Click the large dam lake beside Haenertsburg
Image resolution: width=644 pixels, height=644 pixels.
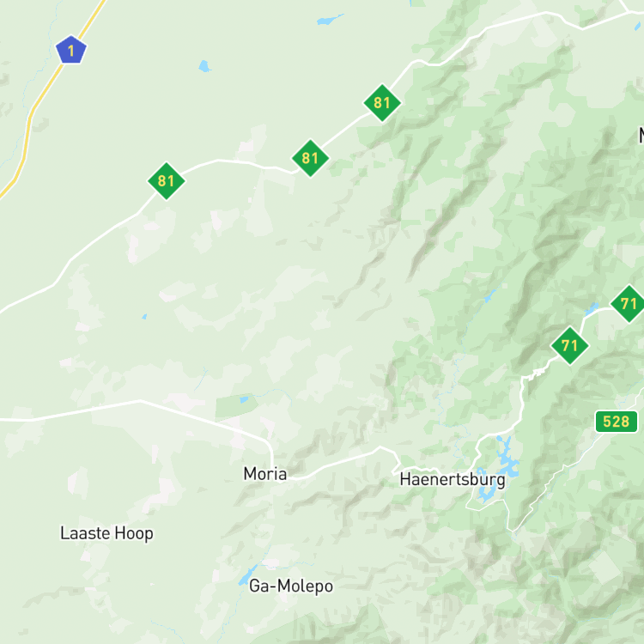500,469
